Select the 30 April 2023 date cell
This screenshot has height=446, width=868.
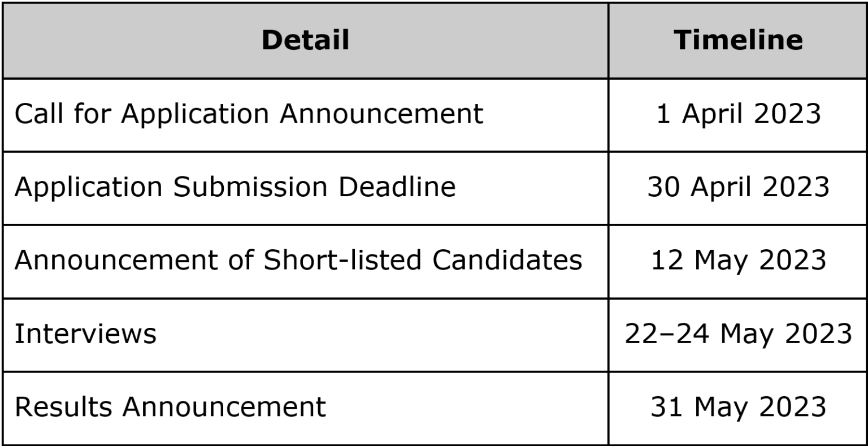(738, 188)
